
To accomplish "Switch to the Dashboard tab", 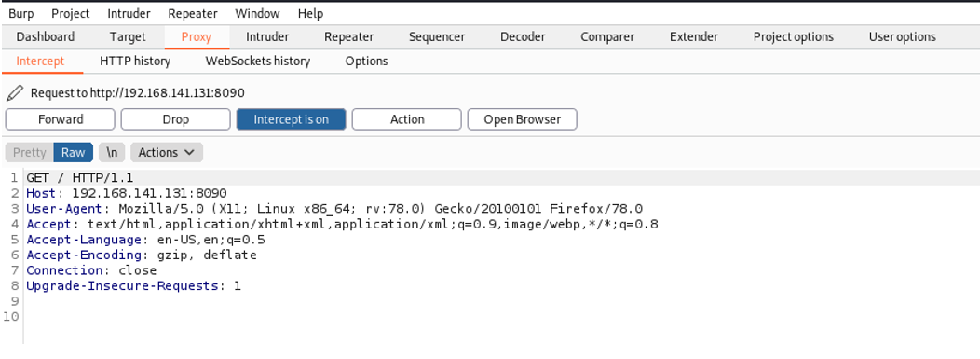I will (x=45, y=37).
